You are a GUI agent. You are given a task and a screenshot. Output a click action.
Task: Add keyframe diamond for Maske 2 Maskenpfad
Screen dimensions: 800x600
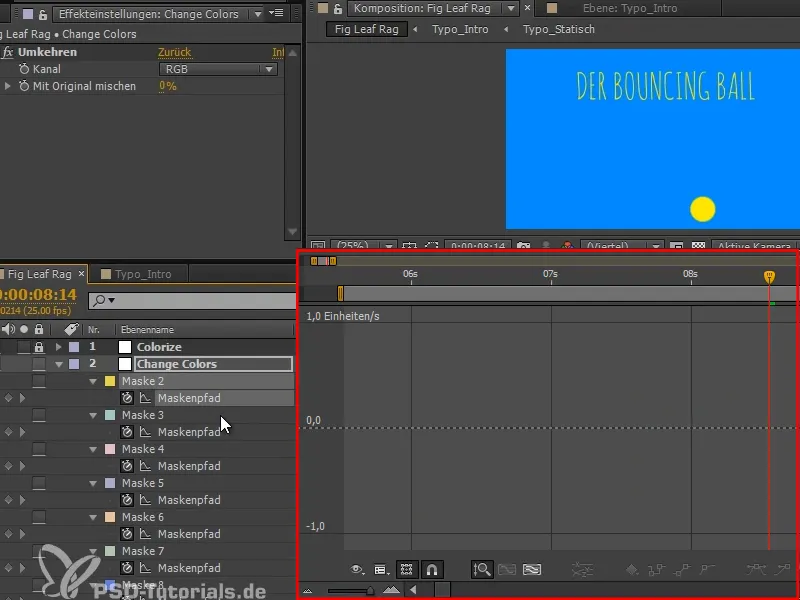[8, 398]
